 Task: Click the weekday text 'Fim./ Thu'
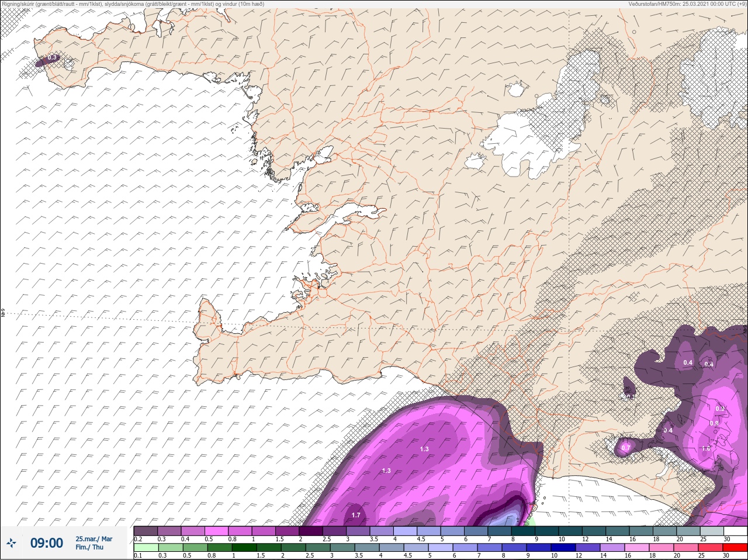tap(89, 547)
